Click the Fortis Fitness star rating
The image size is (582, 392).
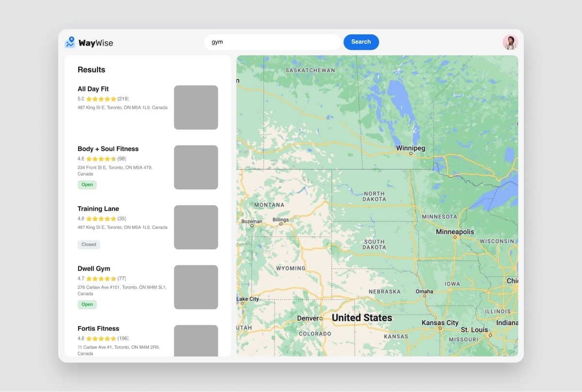101,339
